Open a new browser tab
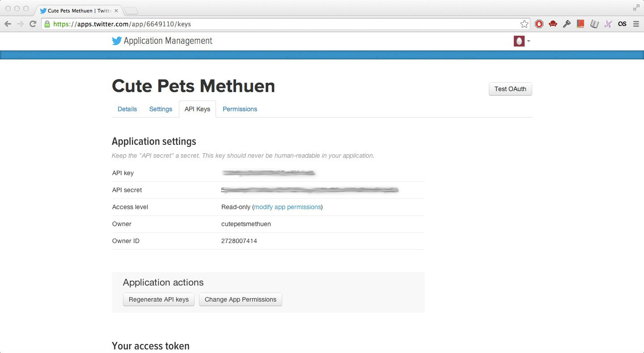The image size is (644, 353). 131,10
